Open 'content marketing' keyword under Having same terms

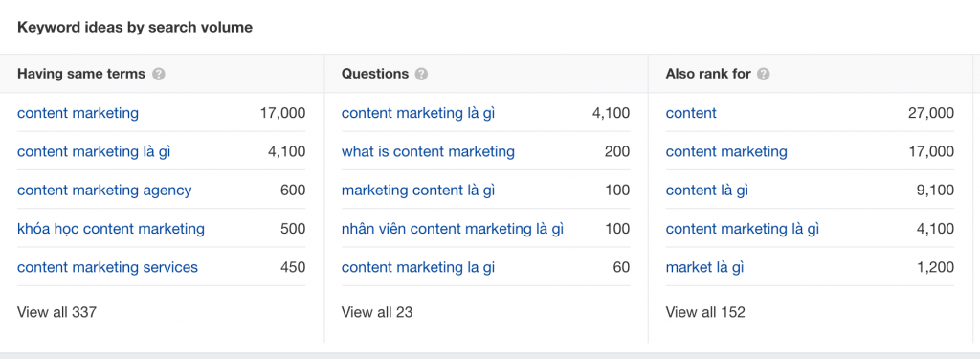click(x=78, y=113)
